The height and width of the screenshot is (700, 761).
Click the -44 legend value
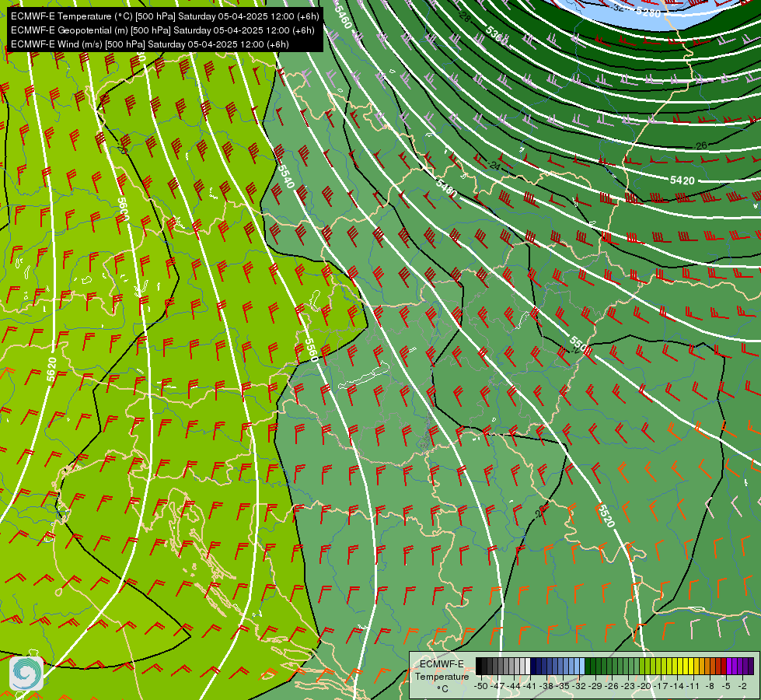(x=514, y=686)
